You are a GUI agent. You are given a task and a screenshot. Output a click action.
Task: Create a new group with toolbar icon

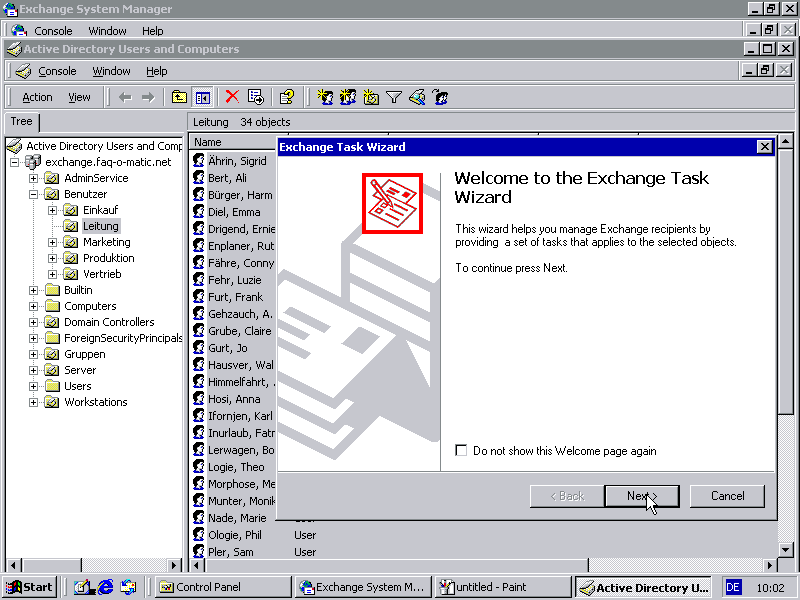[x=348, y=97]
